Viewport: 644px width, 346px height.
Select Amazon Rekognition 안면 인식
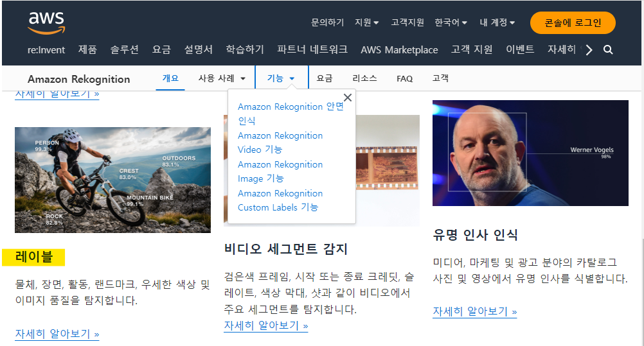pos(291,113)
